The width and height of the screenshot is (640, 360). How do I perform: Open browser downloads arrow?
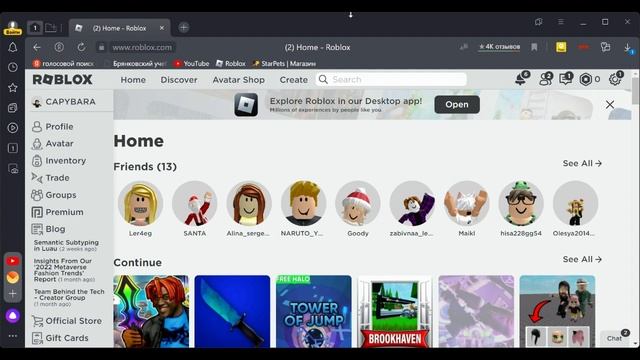[628, 48]
